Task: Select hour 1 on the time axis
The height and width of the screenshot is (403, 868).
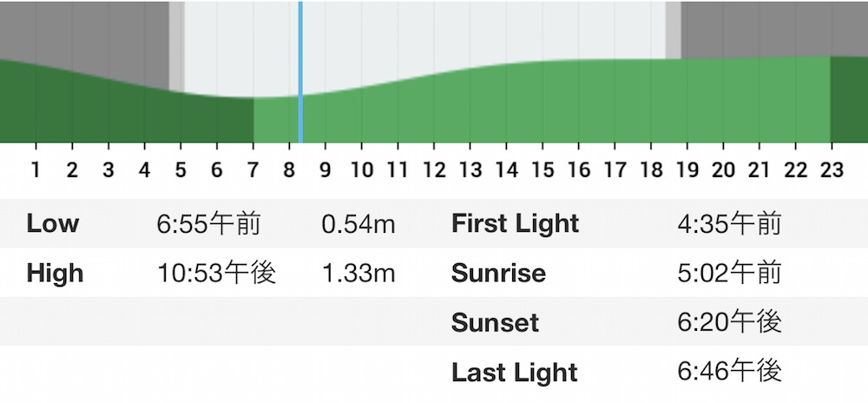Action: click(36, 169)
